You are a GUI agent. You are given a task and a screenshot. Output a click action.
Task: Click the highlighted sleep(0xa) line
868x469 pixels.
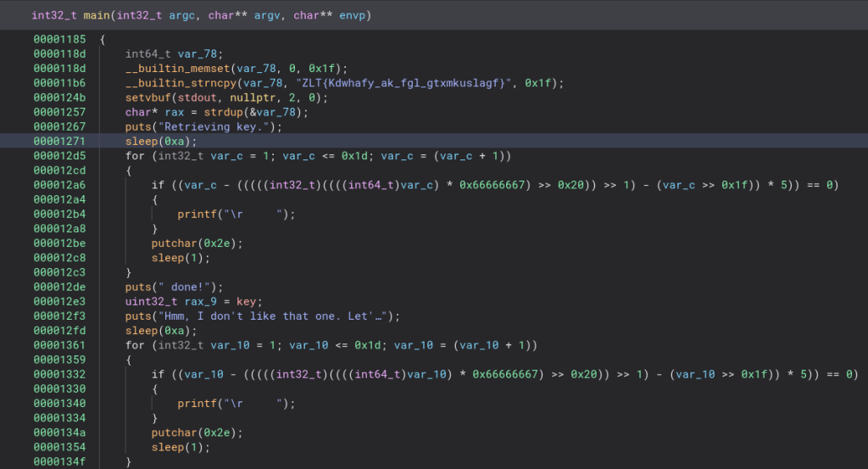(161, 141)
